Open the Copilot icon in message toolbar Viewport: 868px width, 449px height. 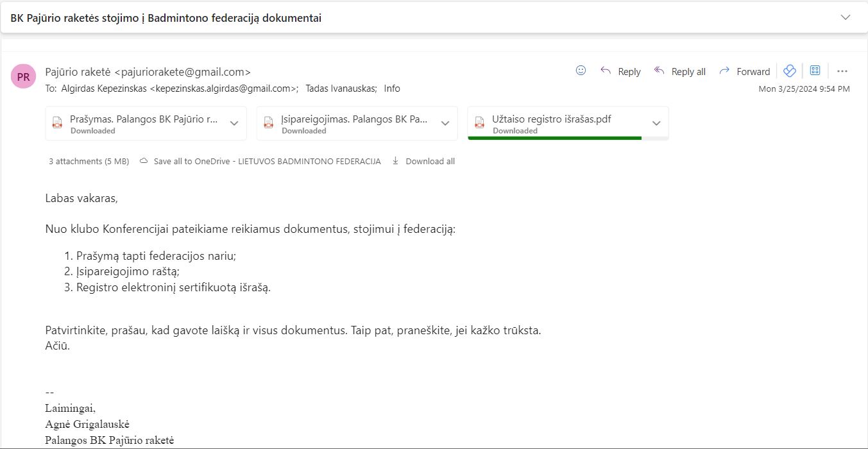(x=790, y=71)
